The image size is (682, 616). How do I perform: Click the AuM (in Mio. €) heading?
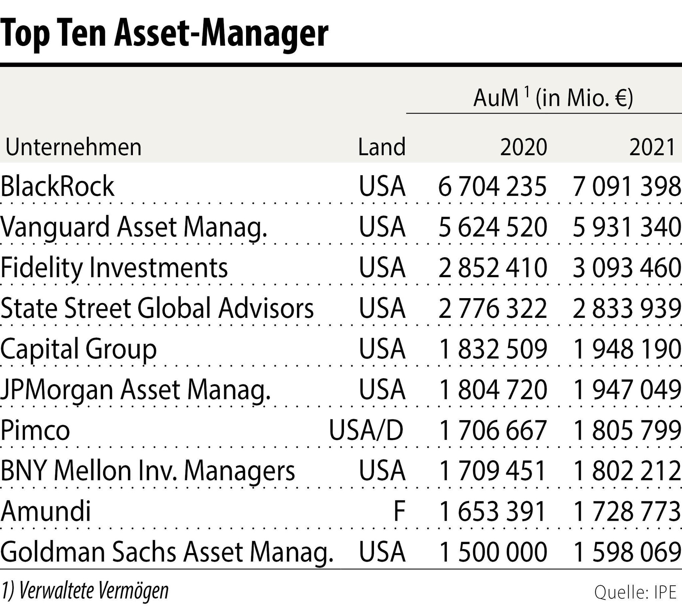553,98
